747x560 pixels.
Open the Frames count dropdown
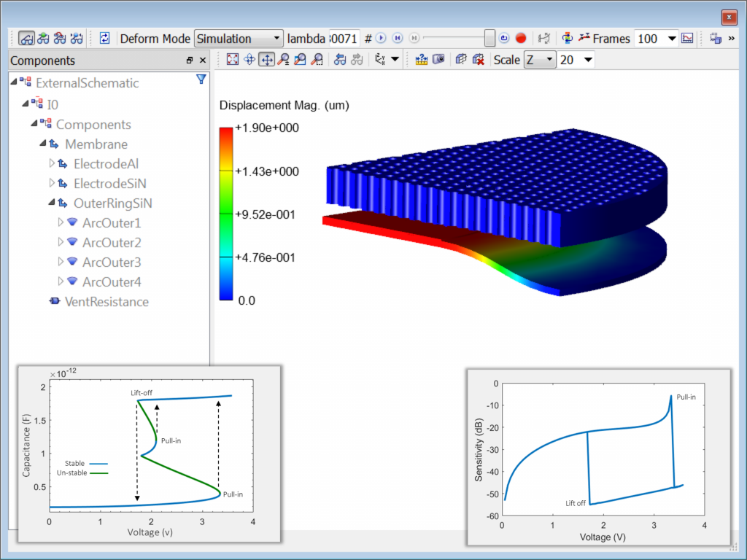click(x=672, y=39)
